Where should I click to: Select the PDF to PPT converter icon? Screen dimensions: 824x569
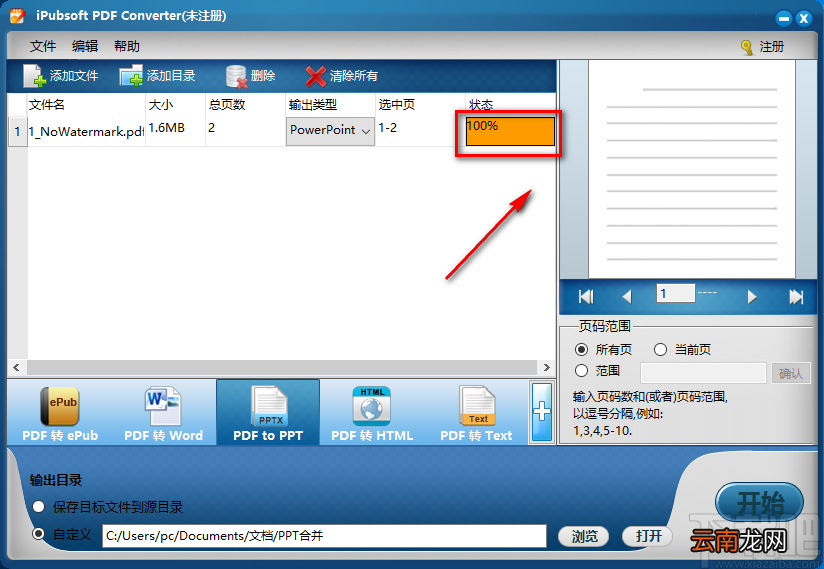tap(269, 406)
